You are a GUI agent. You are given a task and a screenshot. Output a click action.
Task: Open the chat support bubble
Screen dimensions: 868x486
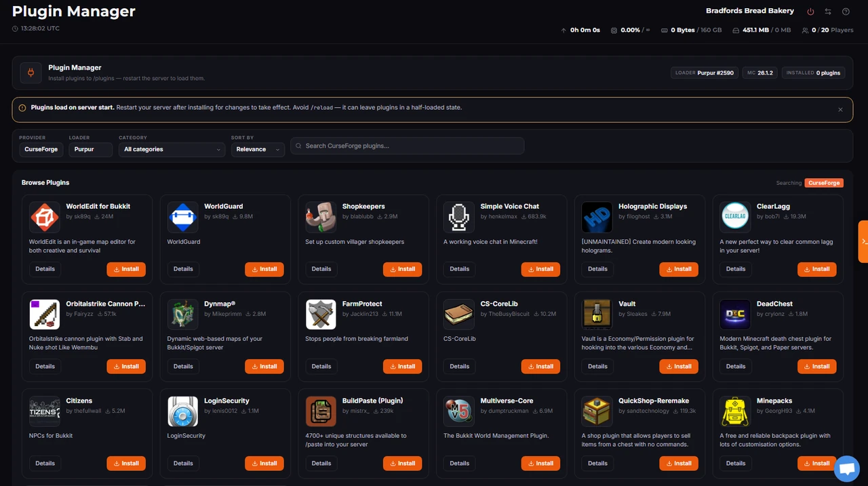[x=846, y=469]
